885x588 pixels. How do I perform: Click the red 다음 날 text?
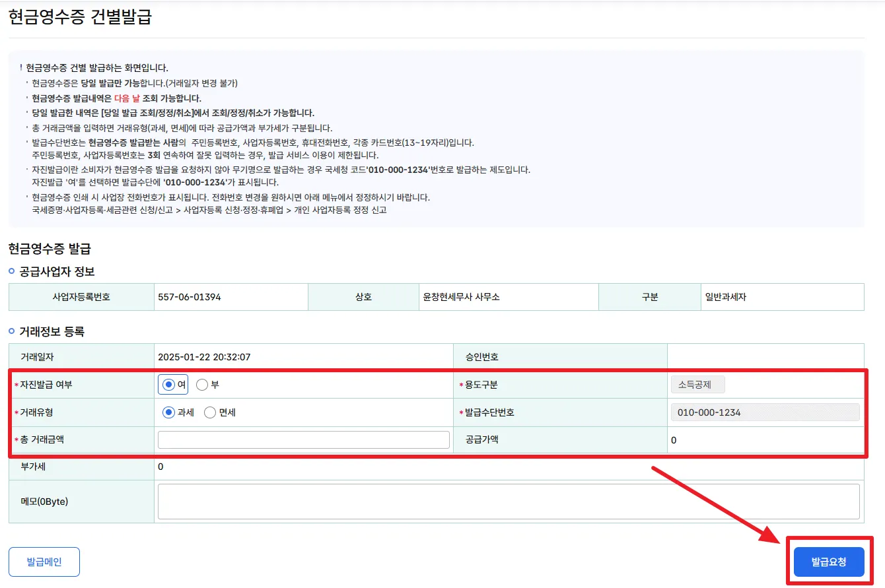[127, 98]
